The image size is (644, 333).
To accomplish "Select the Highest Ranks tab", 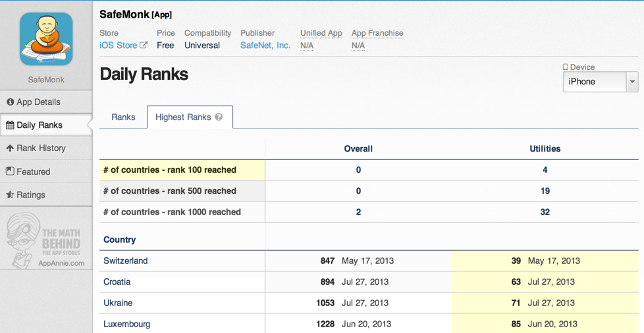I will coord(183,117).
